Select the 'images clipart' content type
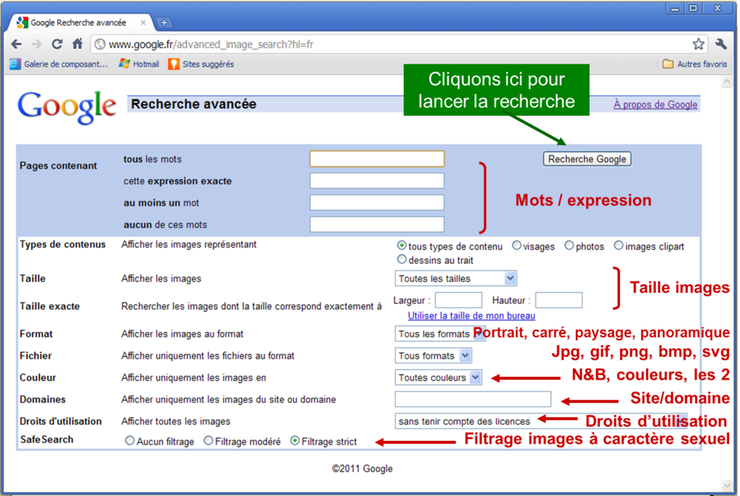This screenshot has height=496, width=740. click(618, 245)
